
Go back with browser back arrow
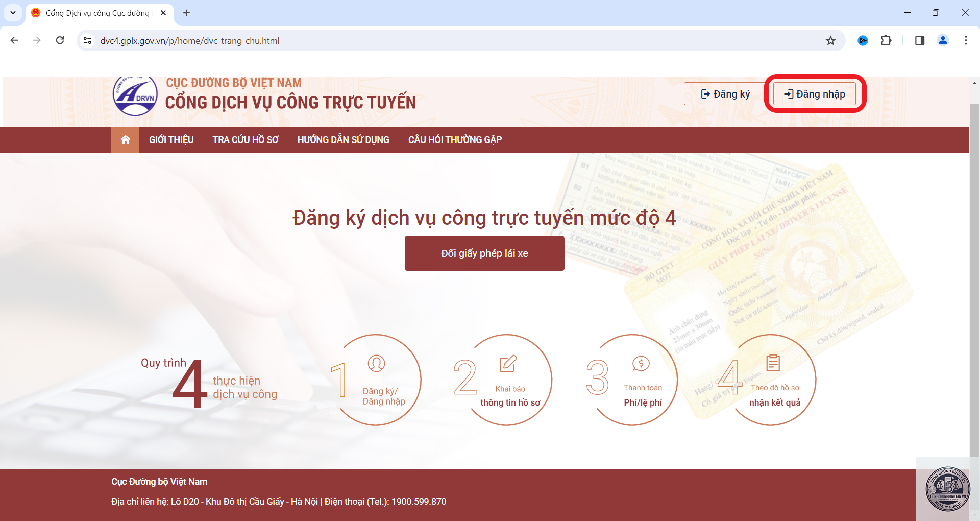coord(14,40)
